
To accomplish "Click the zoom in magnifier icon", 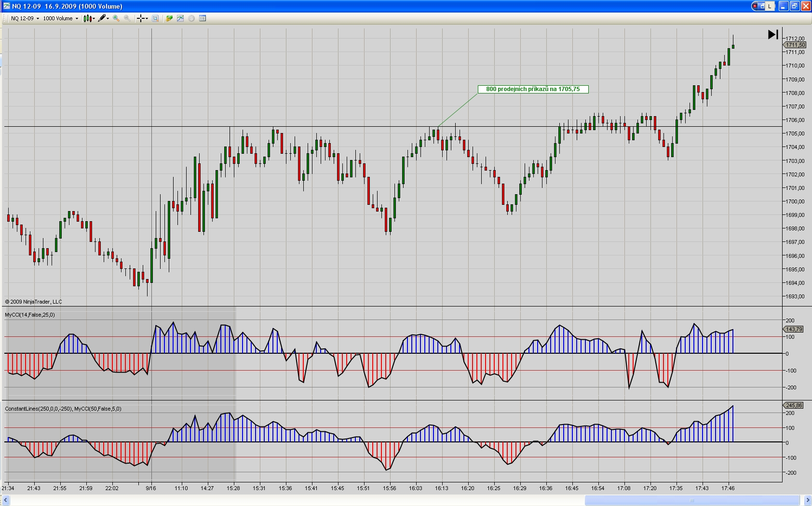I will point(116,18).
